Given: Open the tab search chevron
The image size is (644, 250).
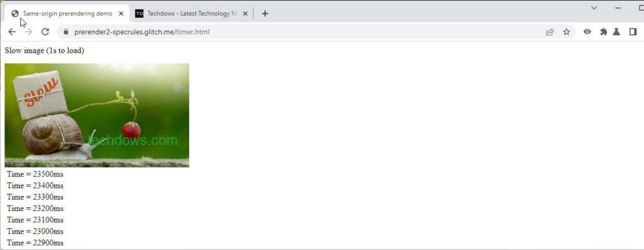Looking at the screenshot, I should [x=594, y=8].
